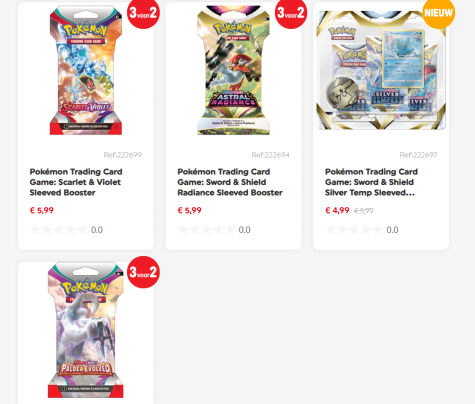Click the NIEUW badge on Silver Tempest pack
The image size is (475, 404).
438,13
